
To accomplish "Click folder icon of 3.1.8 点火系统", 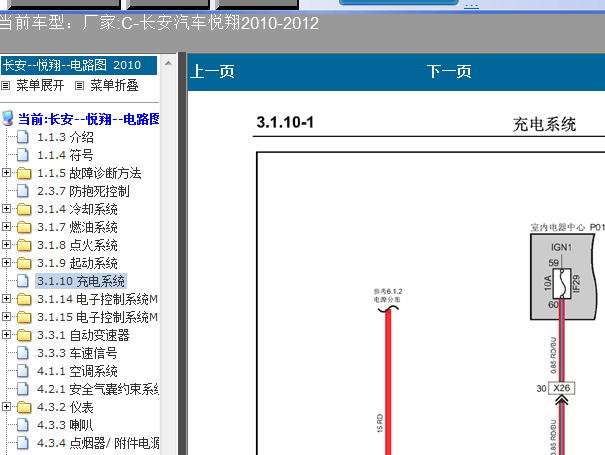I will point(24,245).
